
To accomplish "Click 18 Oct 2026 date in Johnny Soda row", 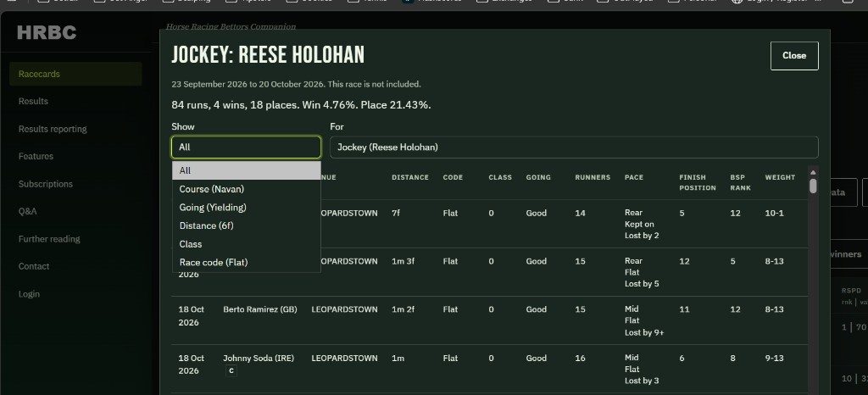I will (191, 364).
